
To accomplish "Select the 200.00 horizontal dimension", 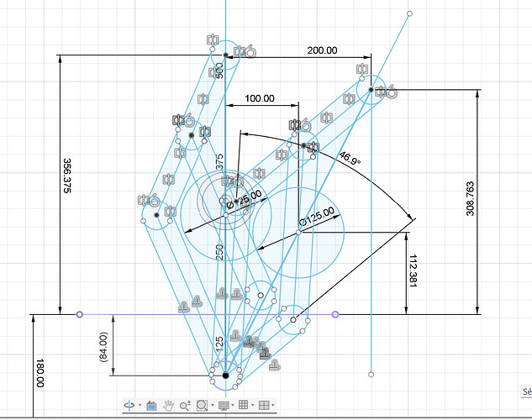I will (323, 50).
